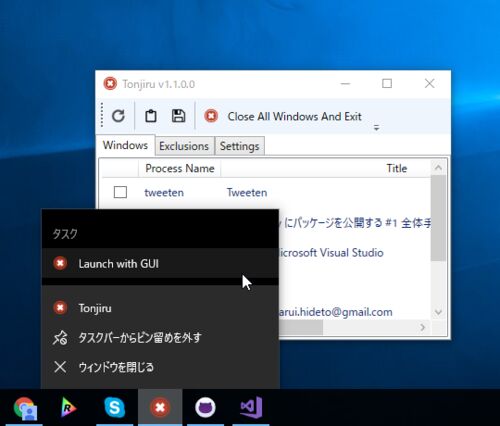The height and width of the screenshot is (426, 500).
Task: Choose タスクバーからピン留めを外す menu entry
Action: 160,338
